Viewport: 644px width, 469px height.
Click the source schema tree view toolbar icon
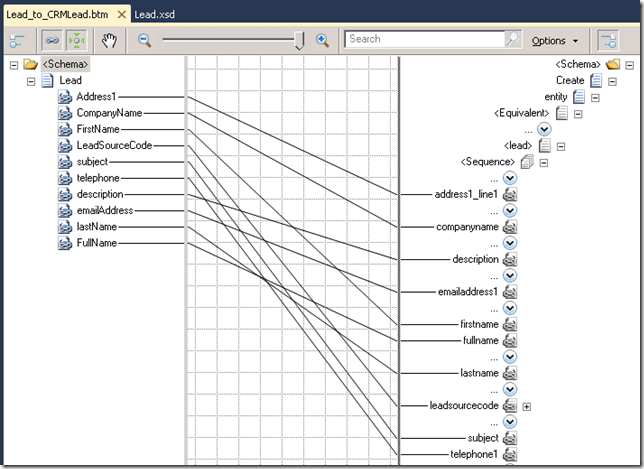click(x=17, y=41)
